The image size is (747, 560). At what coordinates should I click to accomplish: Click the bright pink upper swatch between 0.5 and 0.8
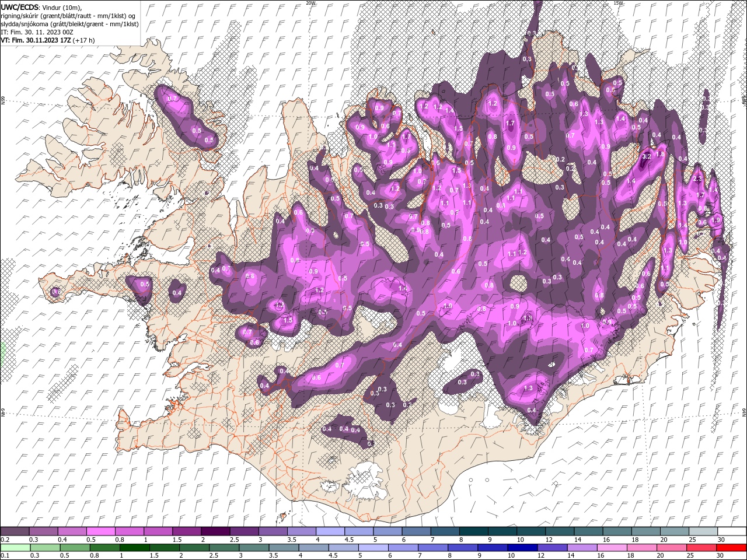[102, 531]
